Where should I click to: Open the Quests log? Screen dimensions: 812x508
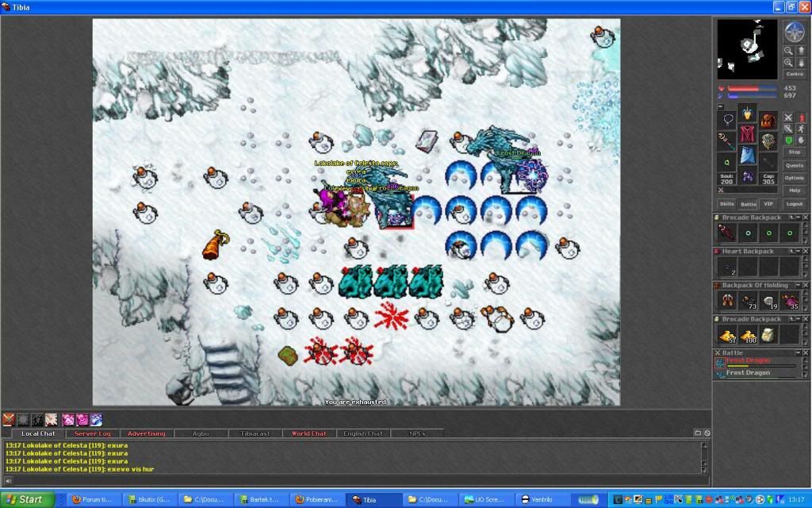coord(795,166)
